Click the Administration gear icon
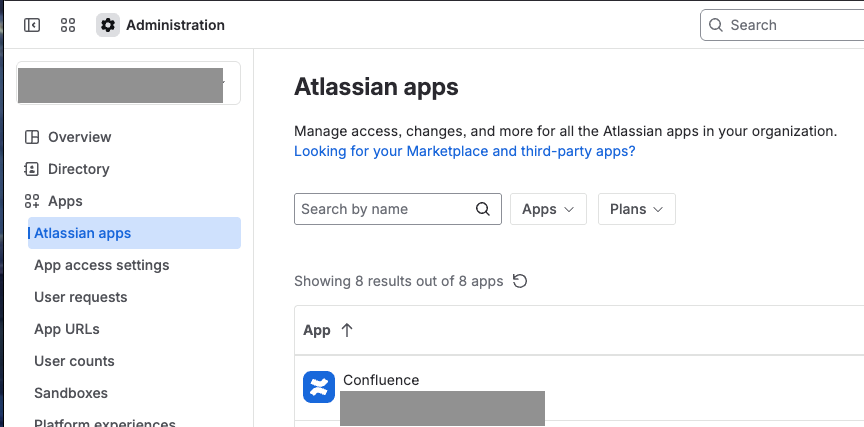The height and width of the screenshot is (427, 864). (107, 25)
